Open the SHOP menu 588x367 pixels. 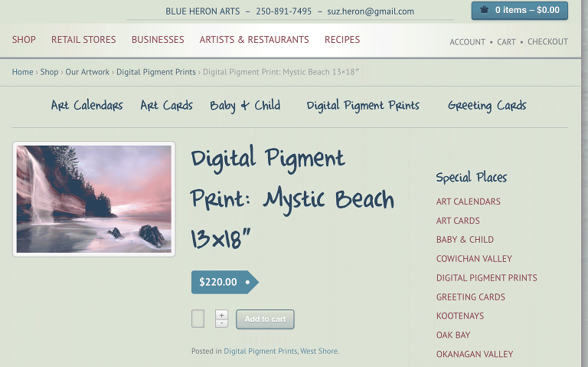(x=24, y=39)
